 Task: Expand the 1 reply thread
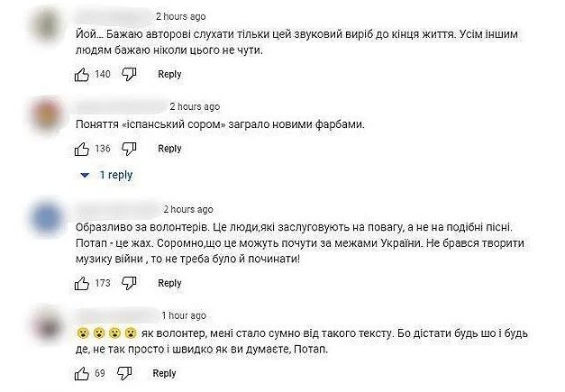[x=86, y=175]
